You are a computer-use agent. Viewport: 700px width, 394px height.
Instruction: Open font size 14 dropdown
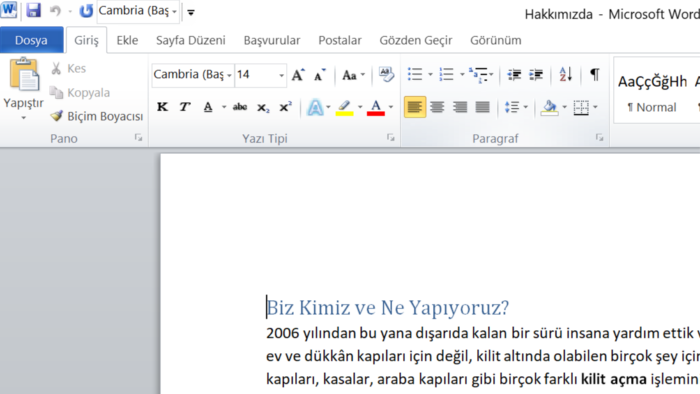pos(281,75)
